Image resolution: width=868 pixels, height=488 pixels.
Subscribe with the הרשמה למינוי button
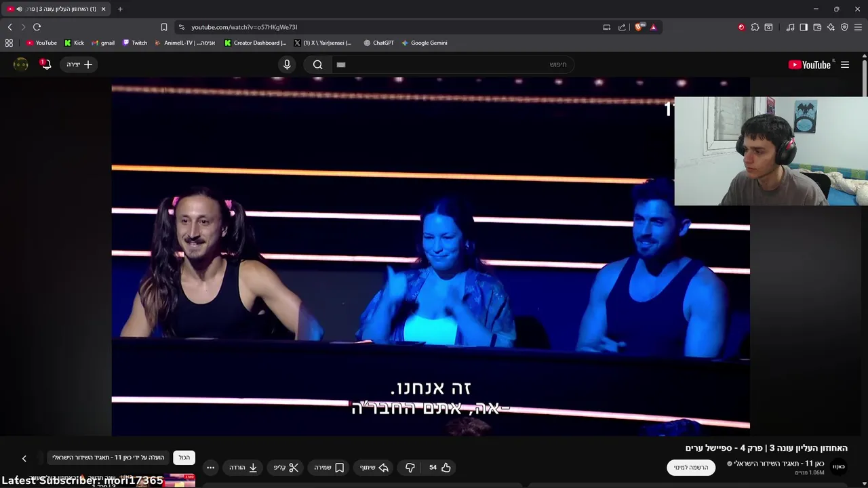point(691,468)
